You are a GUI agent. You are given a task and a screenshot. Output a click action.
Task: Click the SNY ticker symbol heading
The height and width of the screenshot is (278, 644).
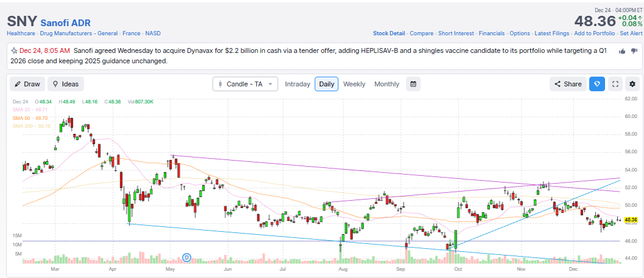point(22,21)
